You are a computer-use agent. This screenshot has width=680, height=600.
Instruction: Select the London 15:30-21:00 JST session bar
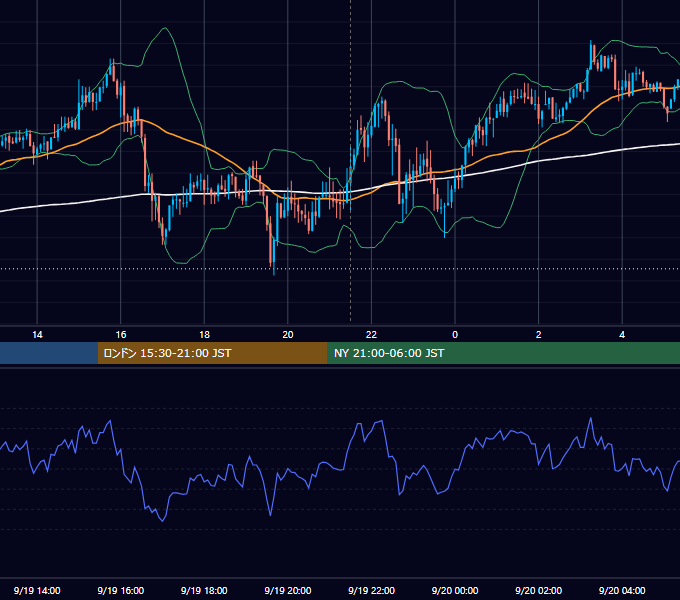click(212, 353)
